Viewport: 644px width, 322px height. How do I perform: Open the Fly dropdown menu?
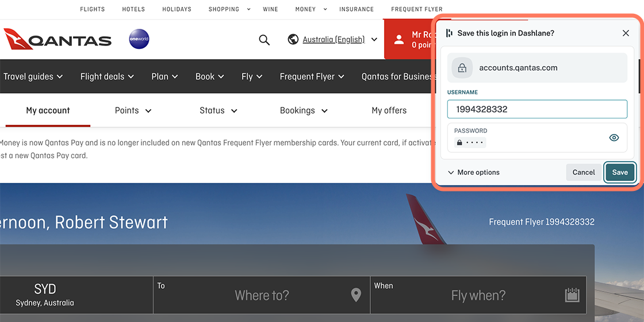[252, 76]
